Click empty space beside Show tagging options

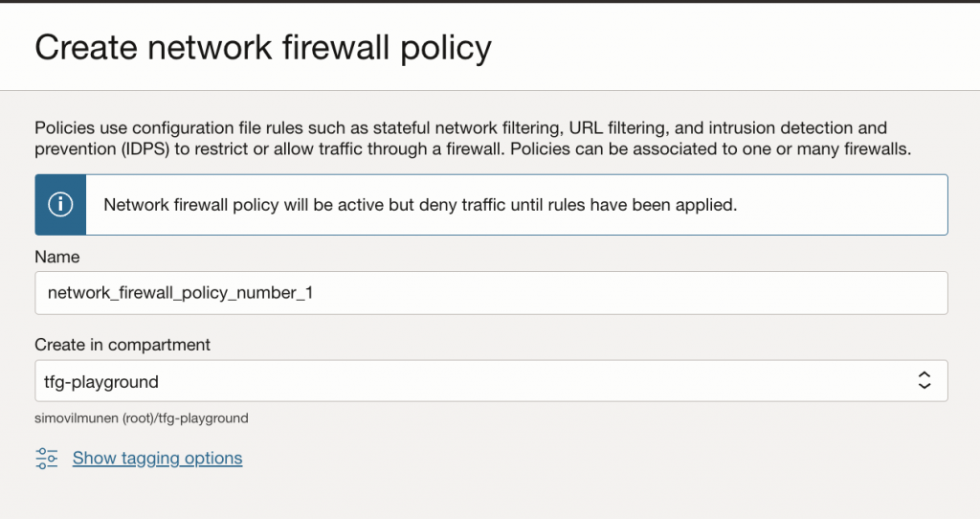pos(563,459)
